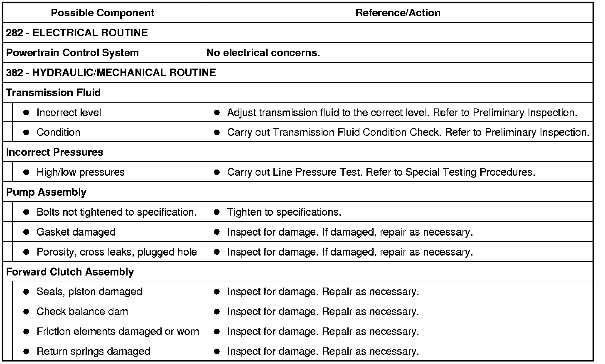
Task: Click the No electrical concerns text
Action: [x=263, y=53]
